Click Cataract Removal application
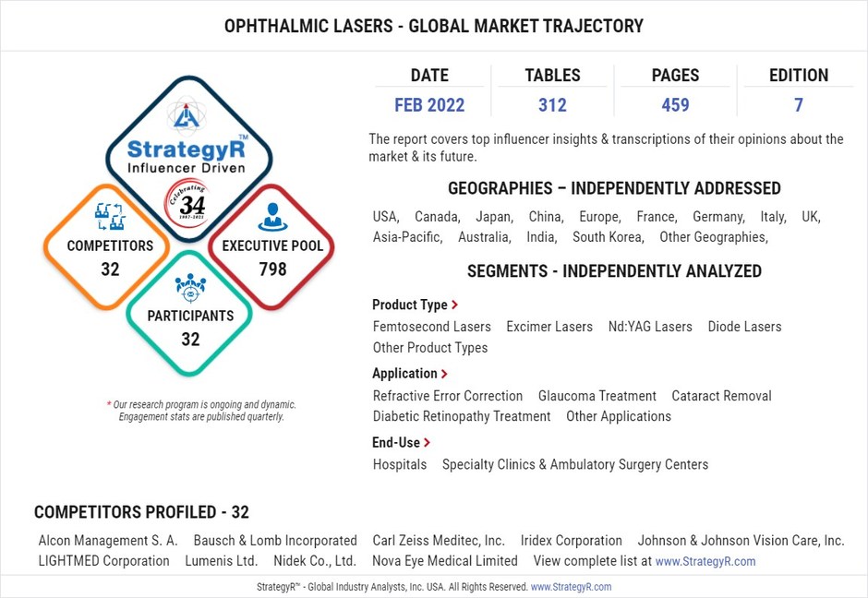This screenshot has height=598, width=868. click(x=721, y=396)
